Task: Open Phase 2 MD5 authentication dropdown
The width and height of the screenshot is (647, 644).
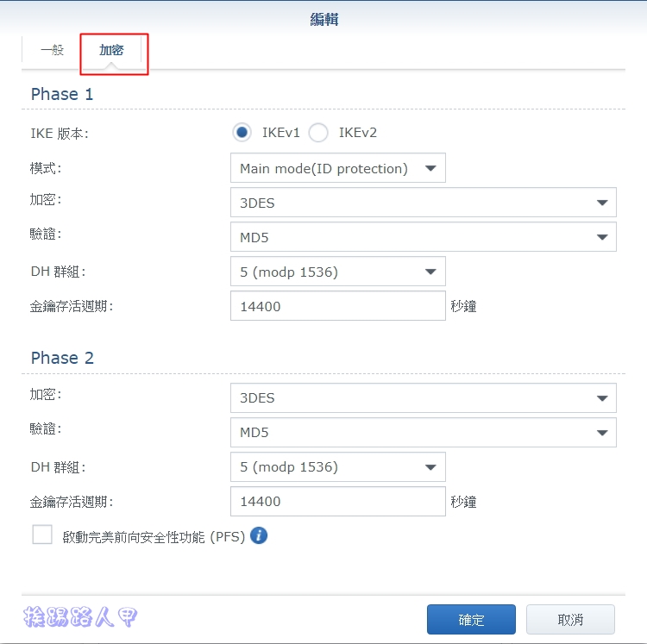Action: (424, 433)
